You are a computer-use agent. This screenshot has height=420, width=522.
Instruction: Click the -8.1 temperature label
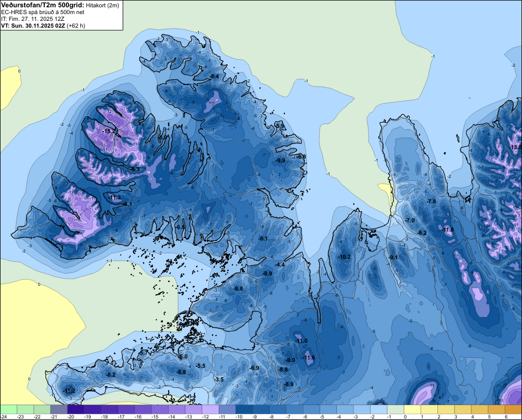(263, 238)
